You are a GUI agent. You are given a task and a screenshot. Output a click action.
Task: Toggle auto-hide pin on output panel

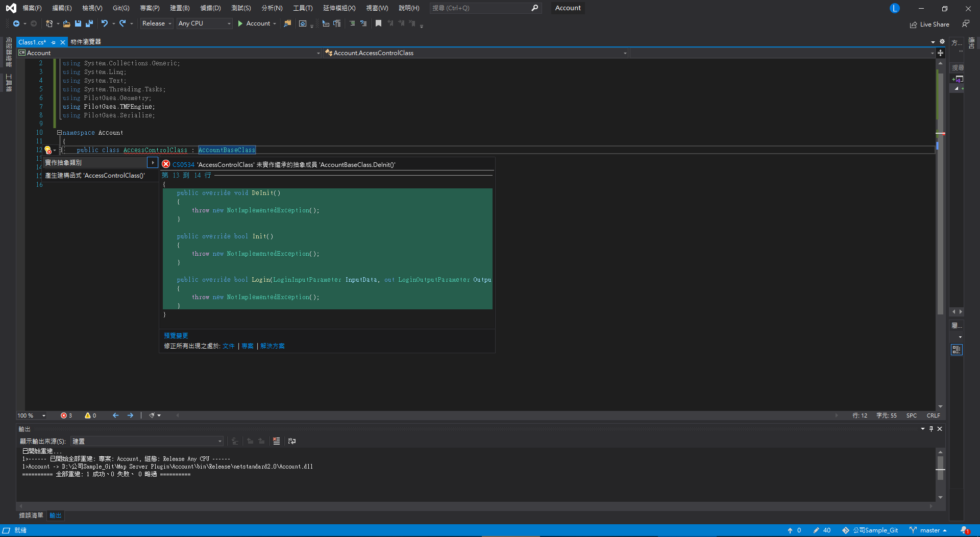tap(931, 429)
